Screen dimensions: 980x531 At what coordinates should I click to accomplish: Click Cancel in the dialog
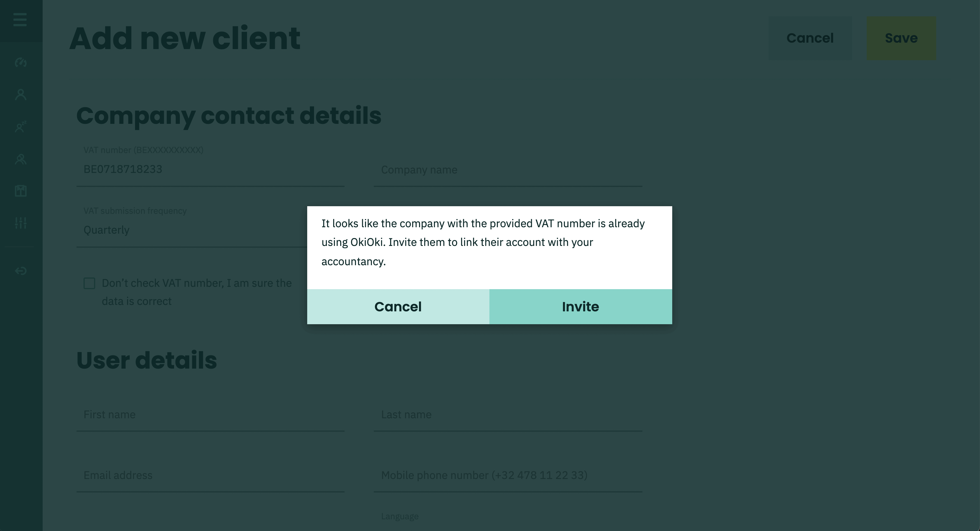coord(398,307)
